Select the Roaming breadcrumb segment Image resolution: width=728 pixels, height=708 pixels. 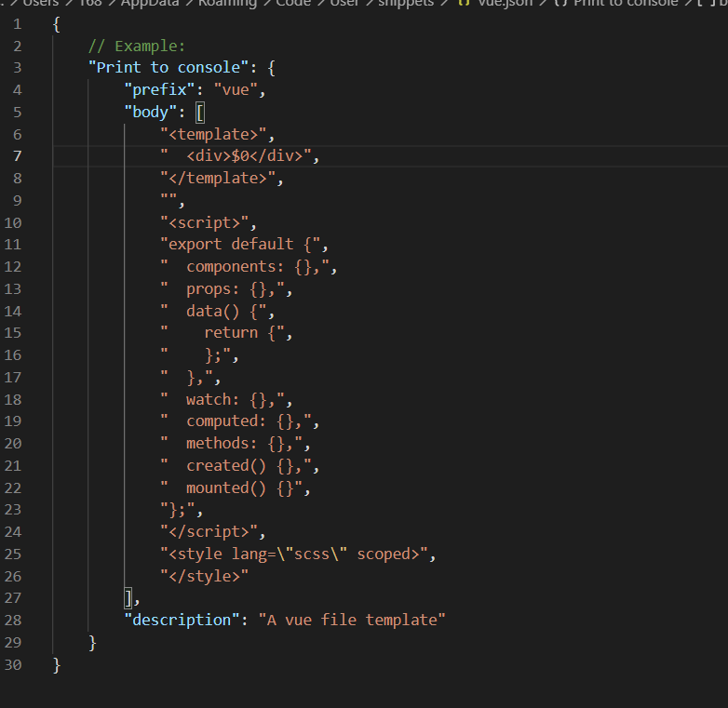click(227, 3)
